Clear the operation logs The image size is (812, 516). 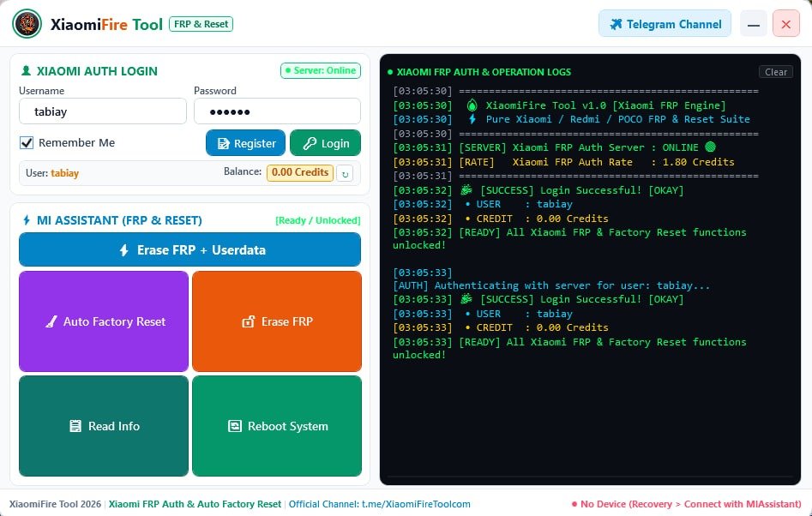click(776, 72)
